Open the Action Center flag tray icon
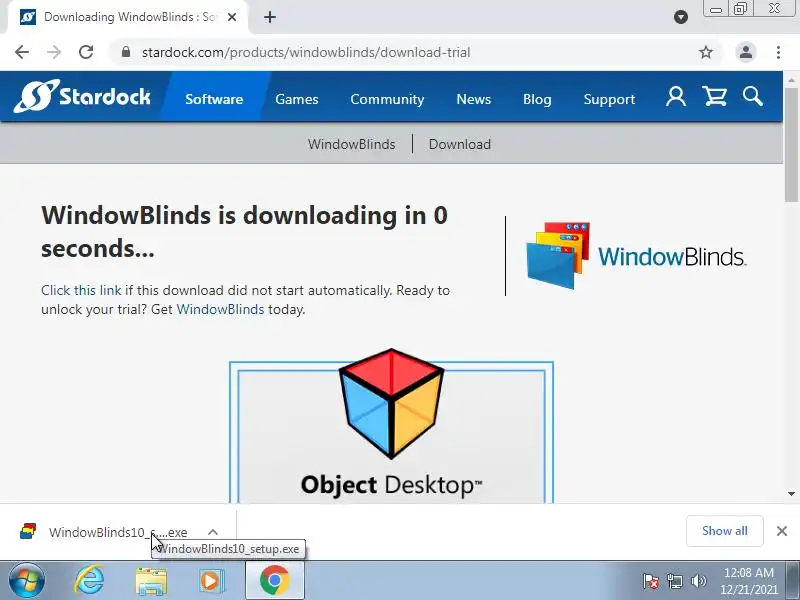 (x=651, y=581)
